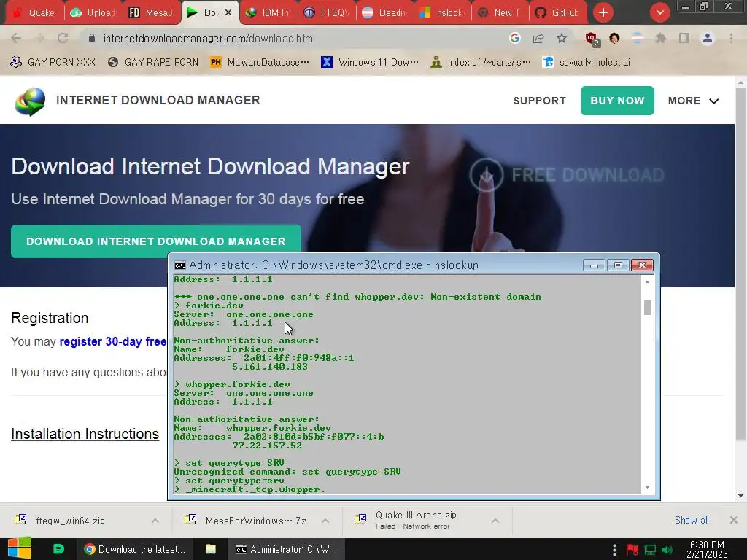This screenshot has width=747, height=560.
Task: Open the network tray icon
Action: tap(650, 550)
